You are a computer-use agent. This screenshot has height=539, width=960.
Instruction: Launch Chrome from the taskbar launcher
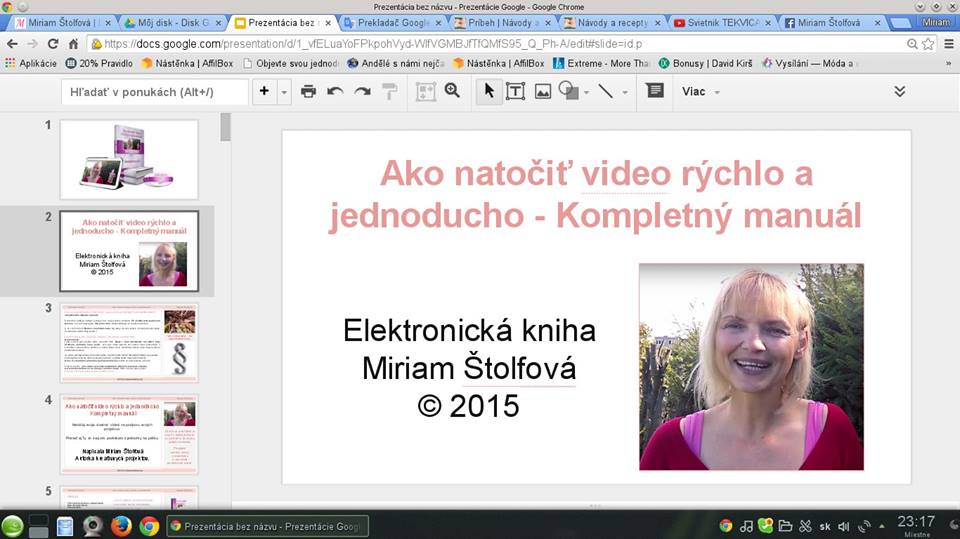149,526
